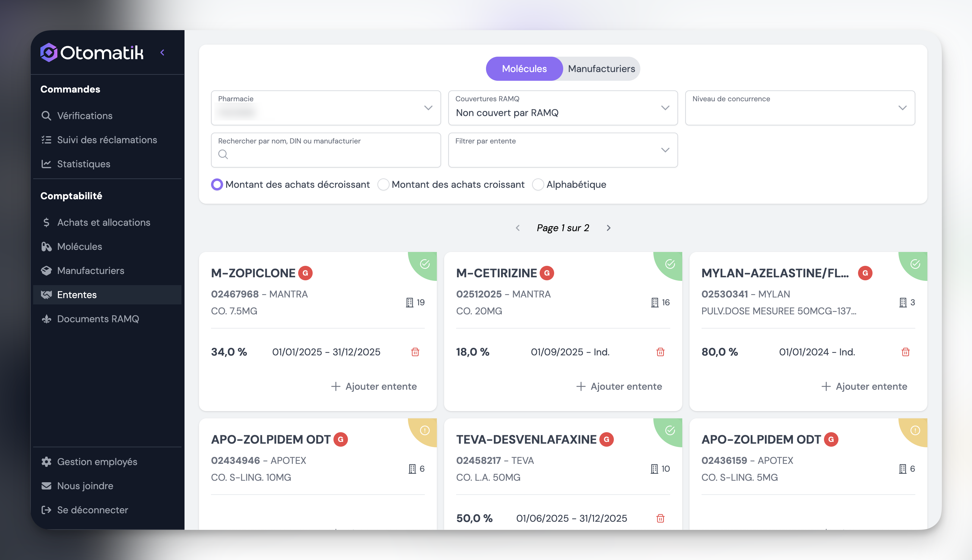Switch to the Manufacturiers tab
Image resolution: width=972 pixels, height=560 pixels.
pyautogui.click(x=601, y=69)
